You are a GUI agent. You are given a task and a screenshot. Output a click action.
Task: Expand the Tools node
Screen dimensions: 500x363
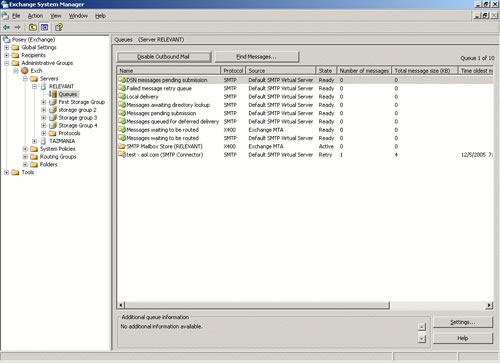click(x=6, y=172)
